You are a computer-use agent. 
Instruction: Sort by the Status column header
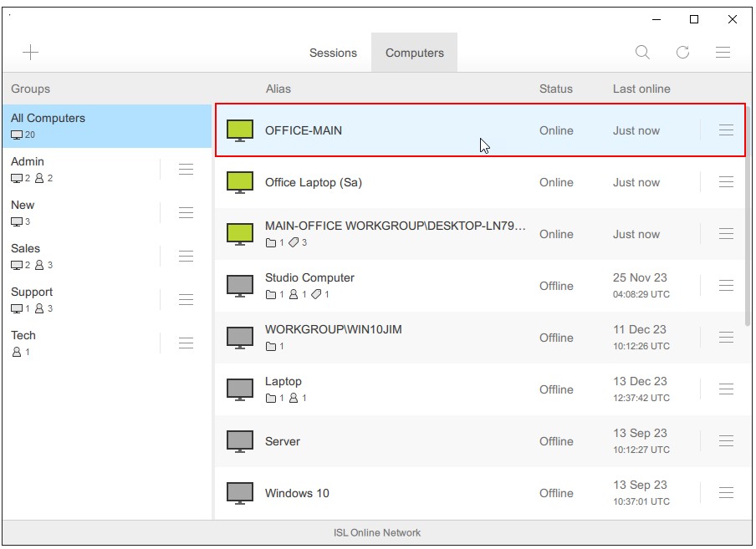coord(556,89)
